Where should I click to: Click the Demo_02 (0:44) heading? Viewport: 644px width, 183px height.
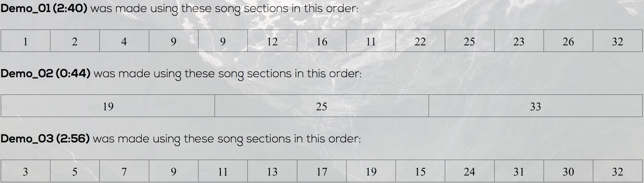(x=45, y=73)
